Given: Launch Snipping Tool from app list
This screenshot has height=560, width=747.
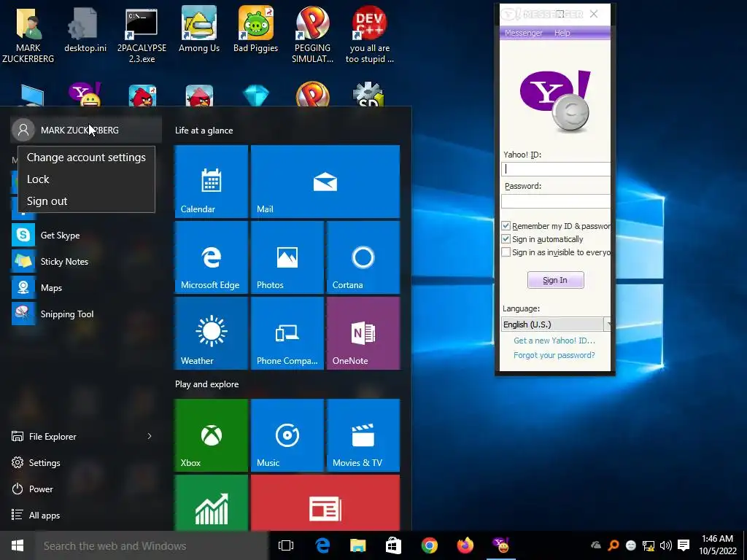Looking at the screenshot, I should pos(86,314).
